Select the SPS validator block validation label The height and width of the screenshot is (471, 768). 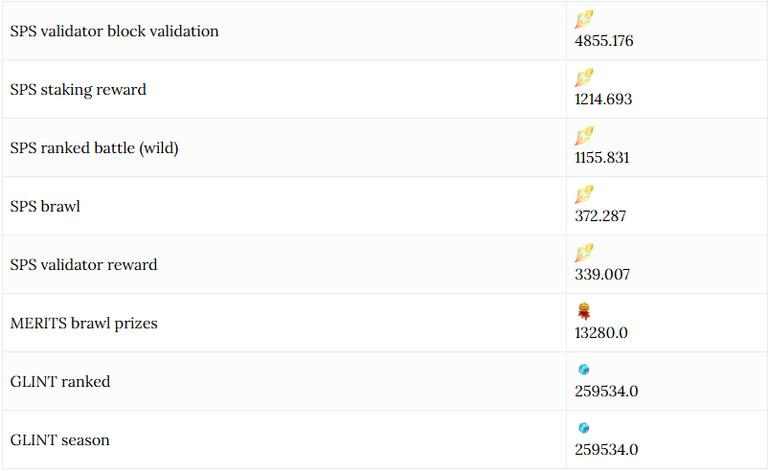tap(114, 31)
